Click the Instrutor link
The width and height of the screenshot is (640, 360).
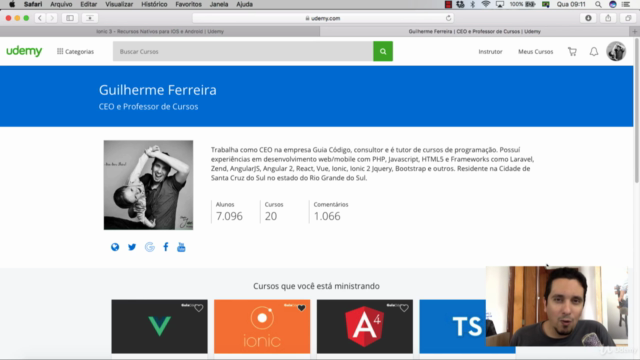(x=490, y=51)
